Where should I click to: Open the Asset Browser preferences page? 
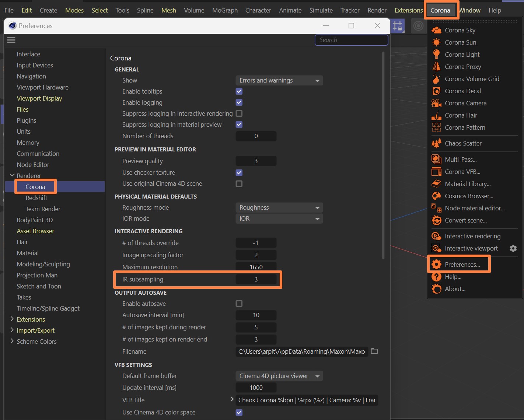pyautogui.click(x=35, y=231)
